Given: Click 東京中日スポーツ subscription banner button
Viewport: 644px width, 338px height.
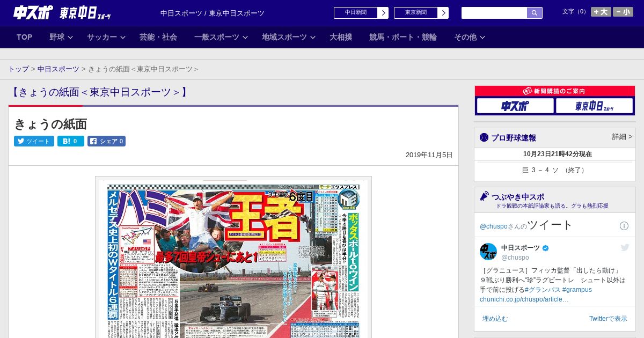Looking at the screenshot, I should (x=594, y=106).
